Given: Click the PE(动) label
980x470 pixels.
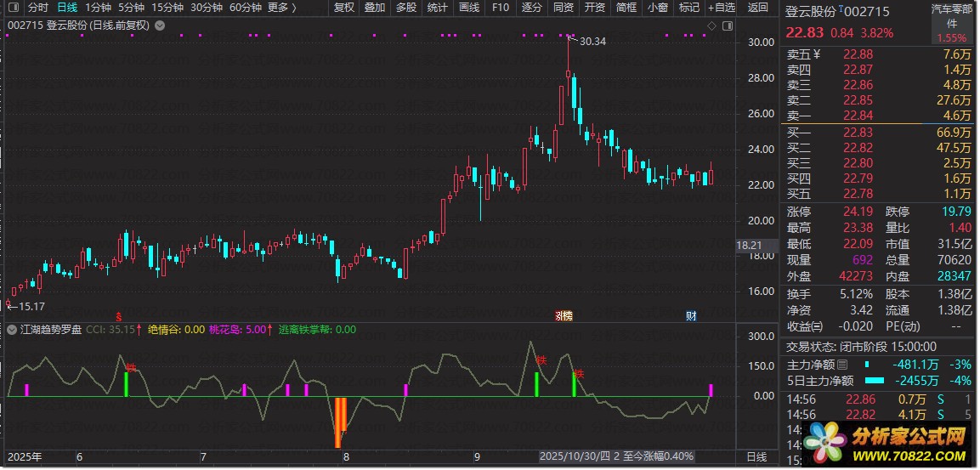Looking at the screenshot, I should point(904,326).
